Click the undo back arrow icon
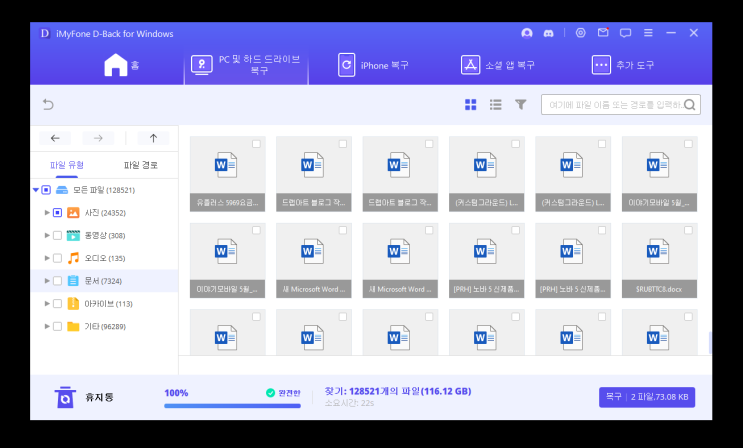Screen dimensions: 743x448 click(48, 104)
